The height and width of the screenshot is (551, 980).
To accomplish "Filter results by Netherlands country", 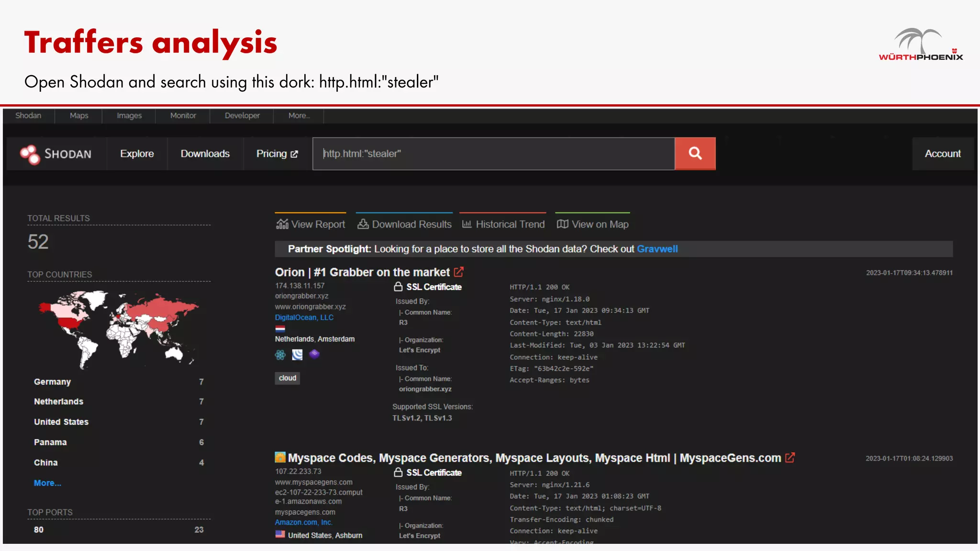I will pos(119,401).
